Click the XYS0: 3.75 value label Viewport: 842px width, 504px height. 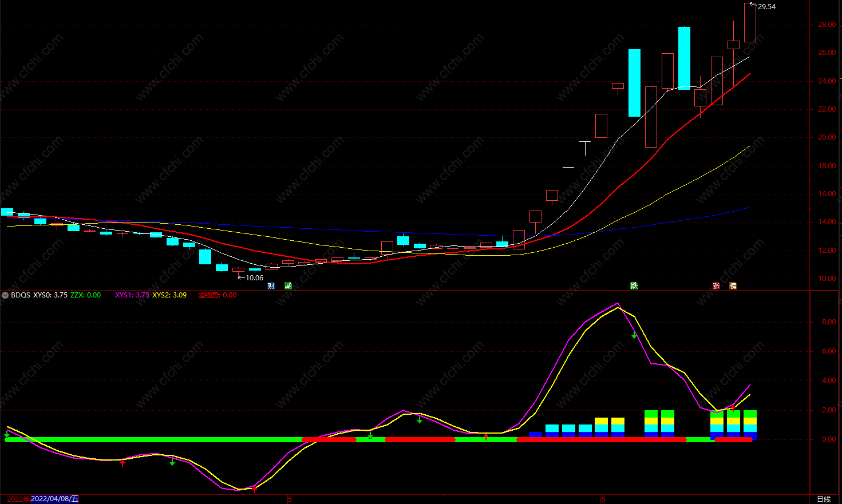pos(50,295)
